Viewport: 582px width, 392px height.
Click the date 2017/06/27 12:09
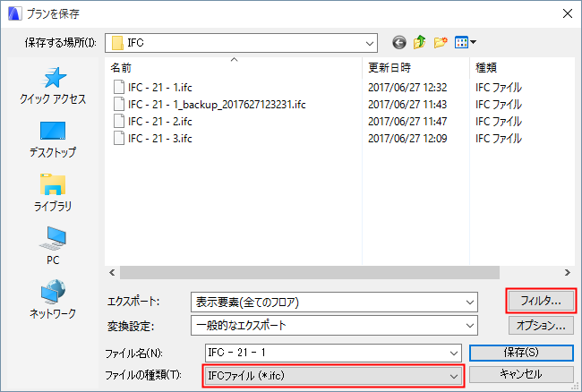coord(407,139)
